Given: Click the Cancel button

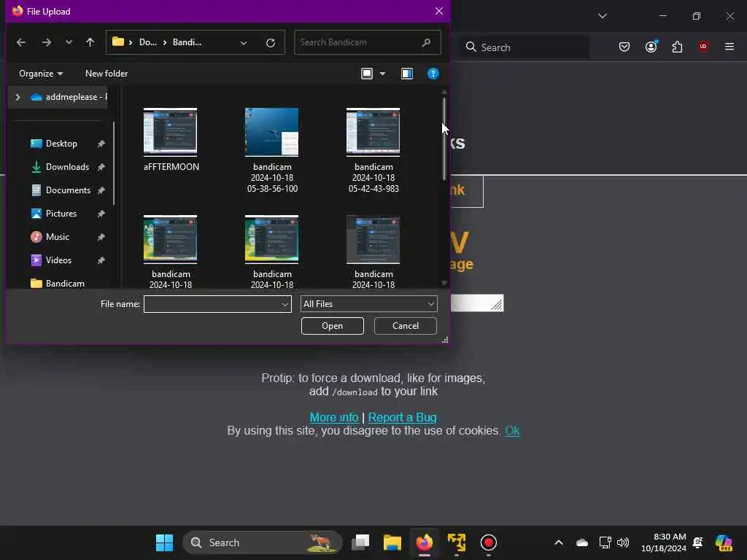Looking at the screenshot, I should pos(406,326).
